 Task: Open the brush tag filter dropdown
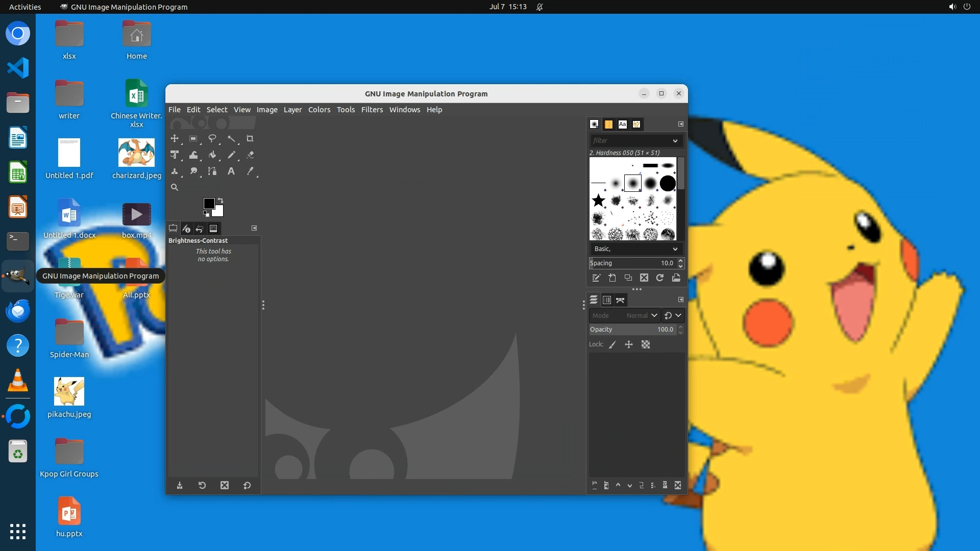point(675,141)
